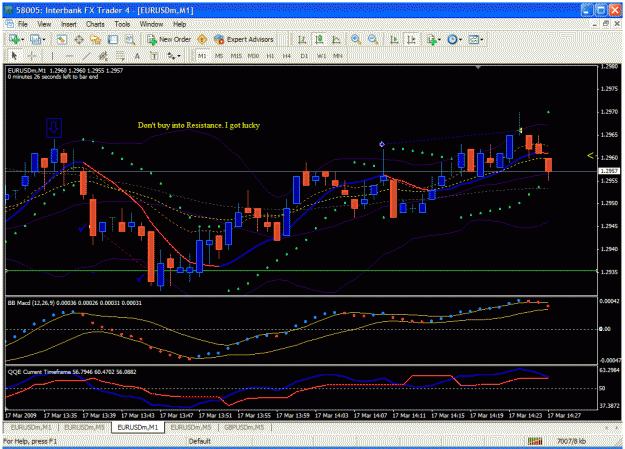This screenshot has height=449, width=625.
Task: Select the Arrows drawing tool
Action: click(171, 56)
